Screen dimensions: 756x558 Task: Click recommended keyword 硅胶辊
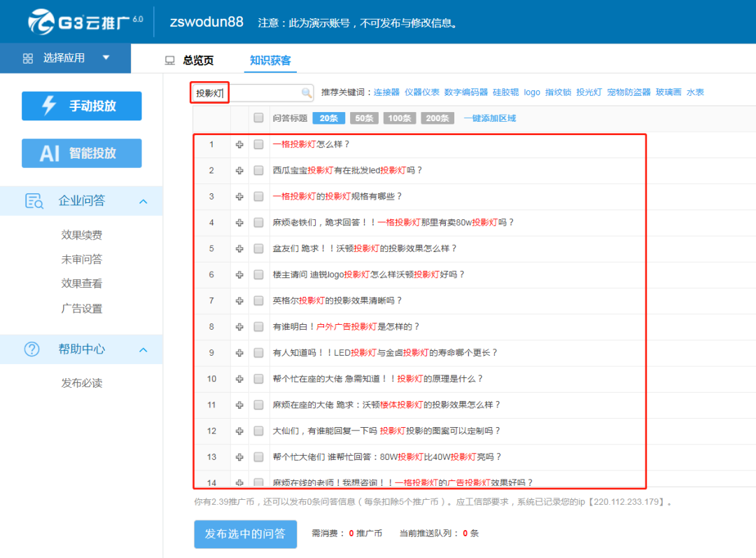pos(506,92)
